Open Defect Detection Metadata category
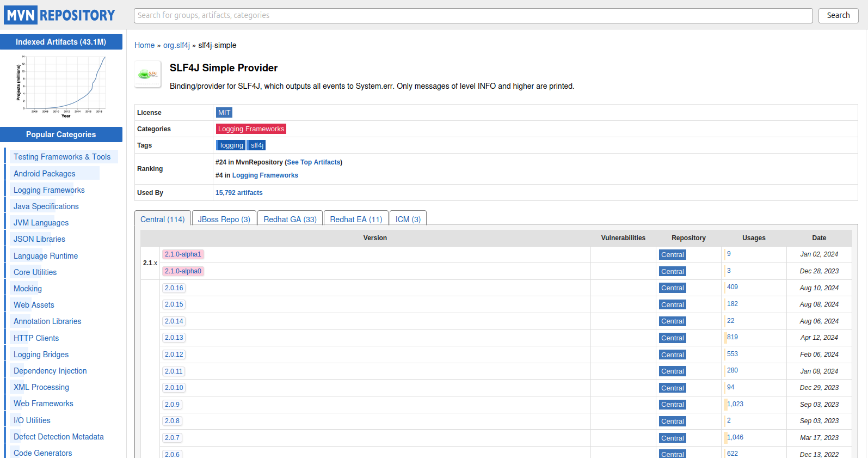The image size is (868, 458). pyautogui.click(x=59, y=437)
